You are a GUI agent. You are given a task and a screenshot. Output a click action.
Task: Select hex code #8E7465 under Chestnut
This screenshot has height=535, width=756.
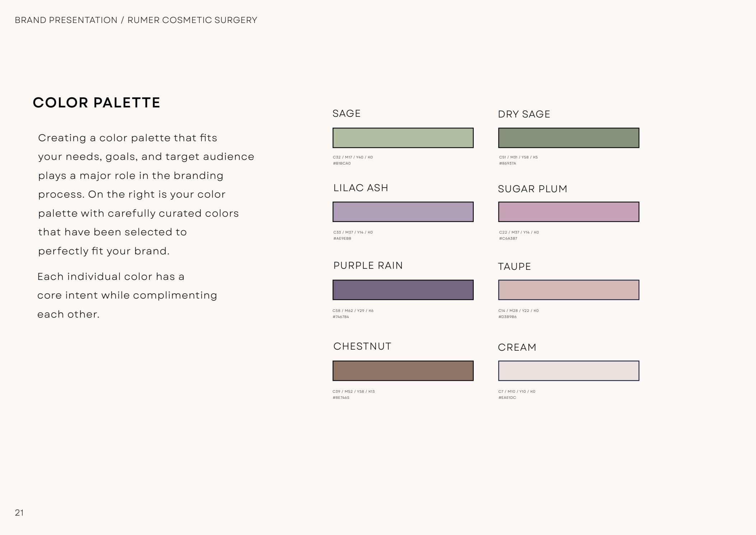[341, 398]
